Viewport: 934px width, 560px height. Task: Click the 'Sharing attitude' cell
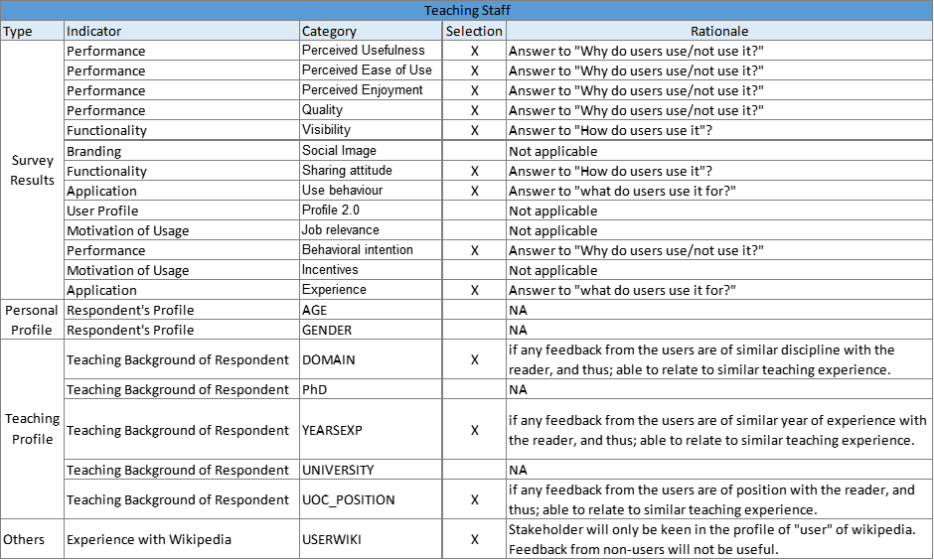[371, 171]
